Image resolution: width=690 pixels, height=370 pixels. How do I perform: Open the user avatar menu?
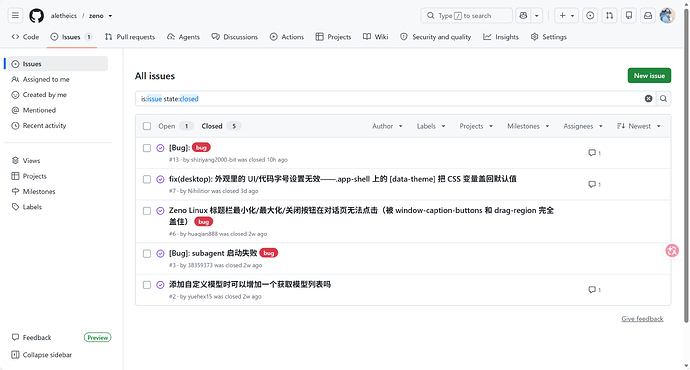point(667,15)
